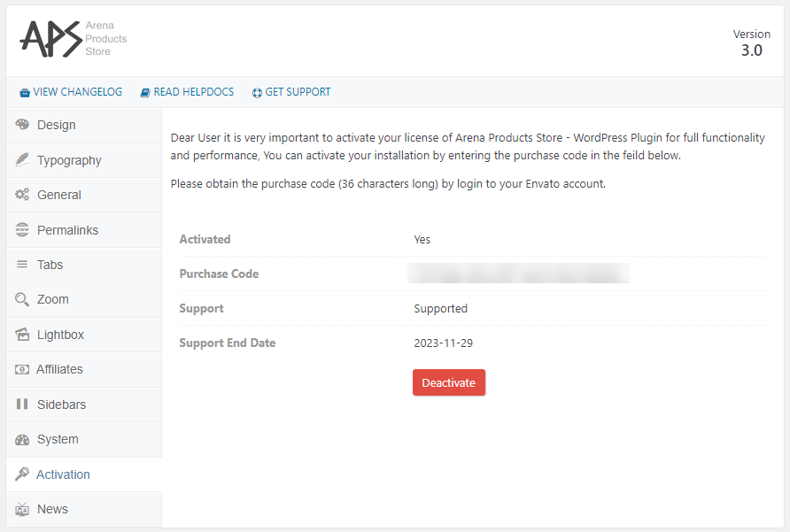The height and width of the screenshot is (532, 790).
Task: Click the General gears icon
Action: point(22,195)
